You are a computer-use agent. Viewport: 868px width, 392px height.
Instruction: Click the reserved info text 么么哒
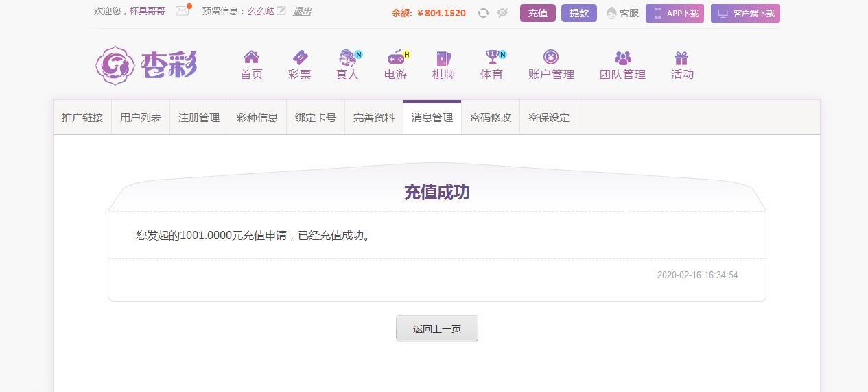click(261, 11)
